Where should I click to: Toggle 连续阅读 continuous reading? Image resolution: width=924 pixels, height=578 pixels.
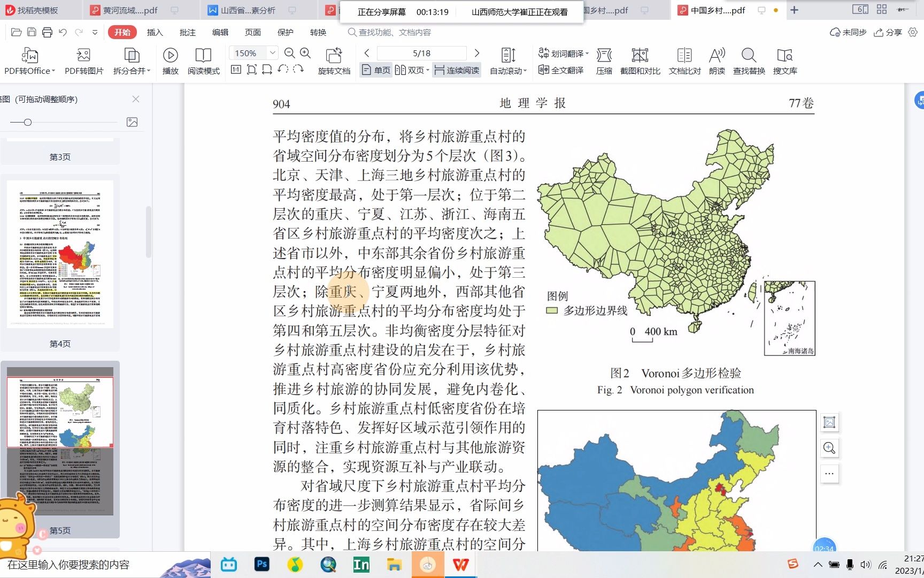coord(457,70)
